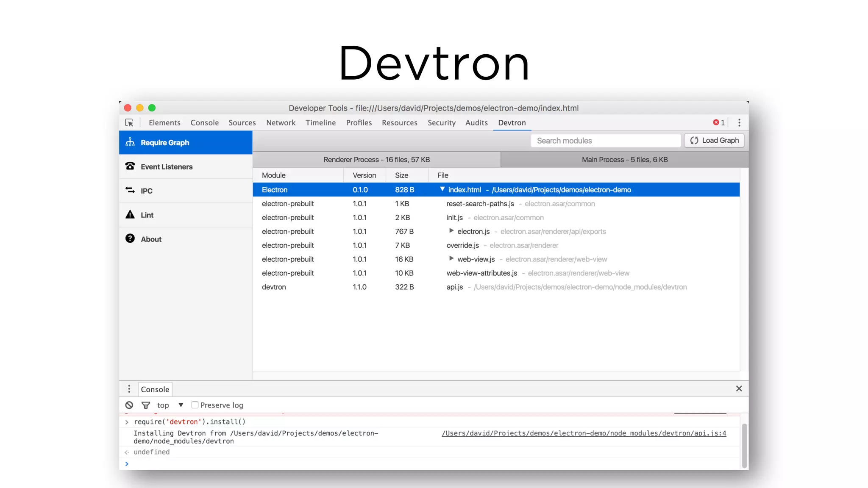The image size is (868, 488).
Task: Select Main Process - 5 files tab
Action: point(625,160)
